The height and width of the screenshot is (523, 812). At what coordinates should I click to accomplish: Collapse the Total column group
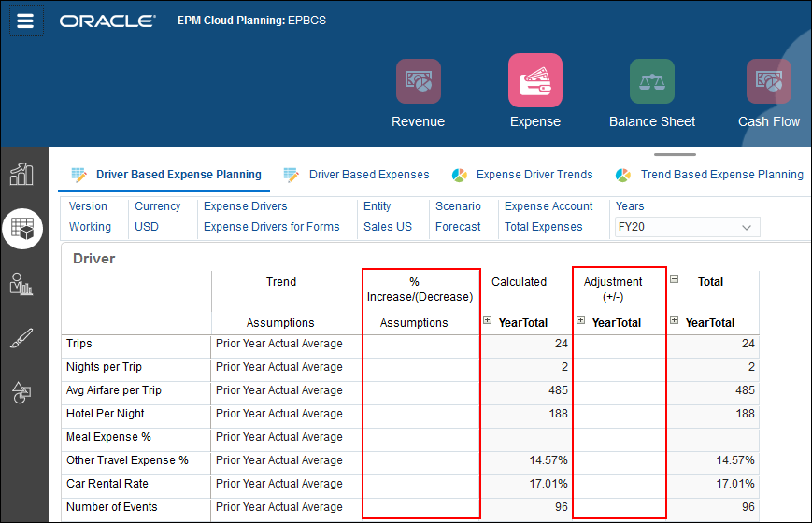[x=674, y=278]
